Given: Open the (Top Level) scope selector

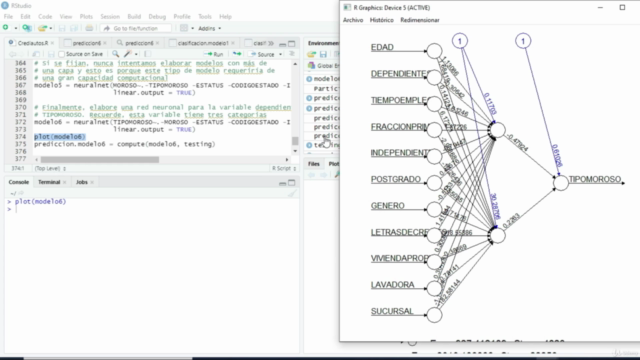Looking at the screenshot, I should (50, 168).
